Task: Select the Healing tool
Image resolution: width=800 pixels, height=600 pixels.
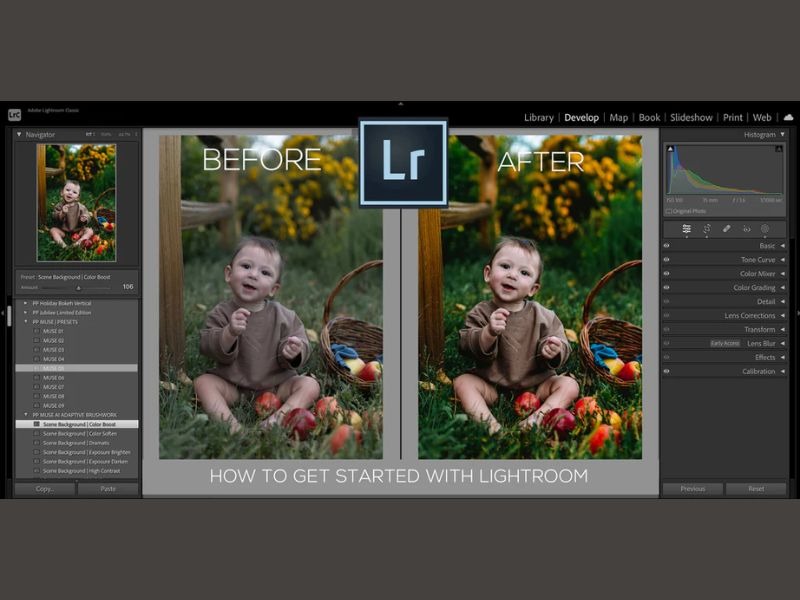Action: [727, 228]
